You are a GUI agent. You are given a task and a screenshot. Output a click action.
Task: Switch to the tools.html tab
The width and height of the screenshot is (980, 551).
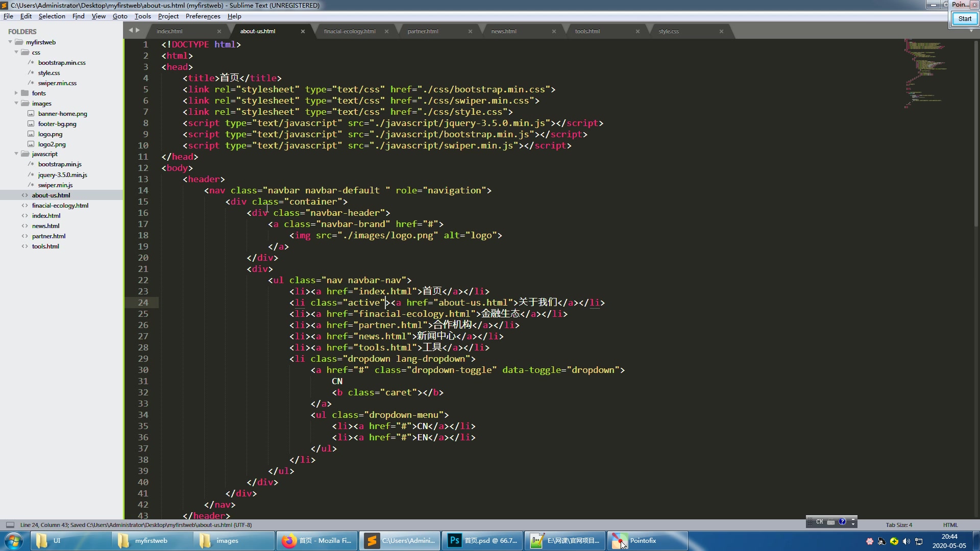click(x=587, y=31)
